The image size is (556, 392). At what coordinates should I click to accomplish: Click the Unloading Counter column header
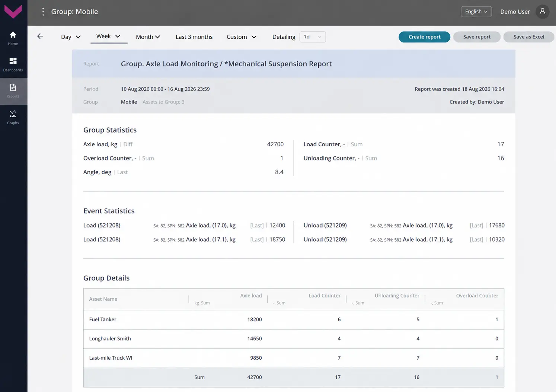397,296
